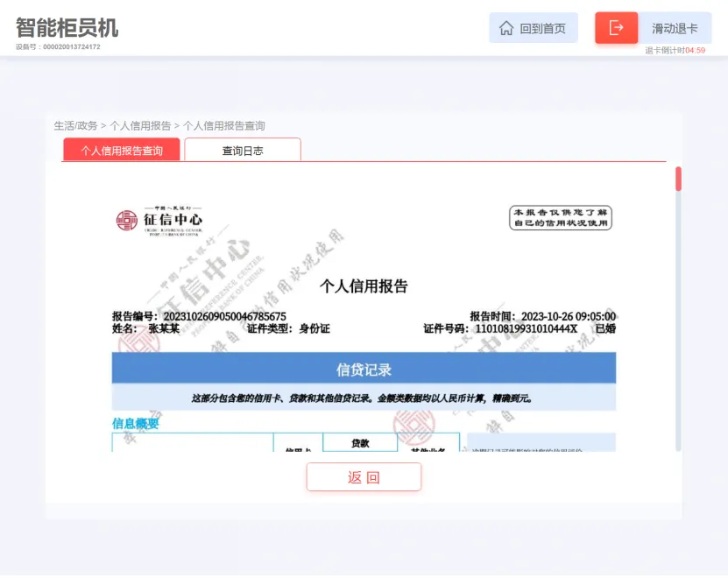Click breadcrumb 个人信用报告

(140, 126)
